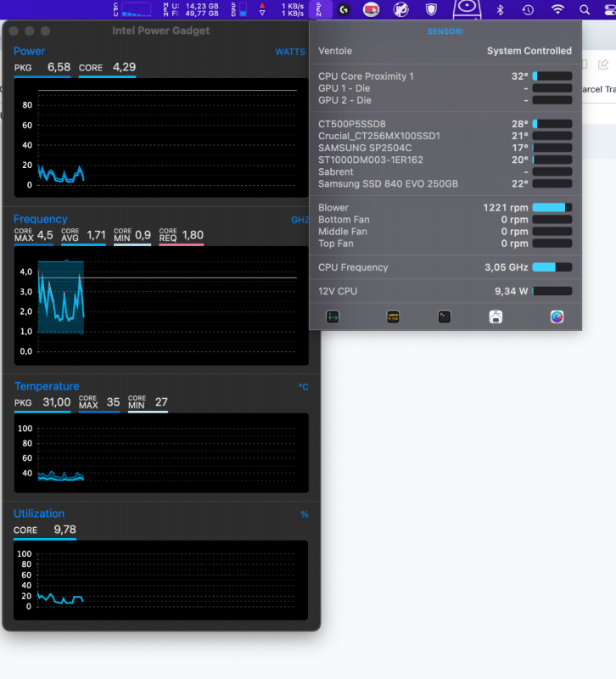Screen dimensions: 616x679
Task: Click the Frequency graph
Action: (161, 306)
